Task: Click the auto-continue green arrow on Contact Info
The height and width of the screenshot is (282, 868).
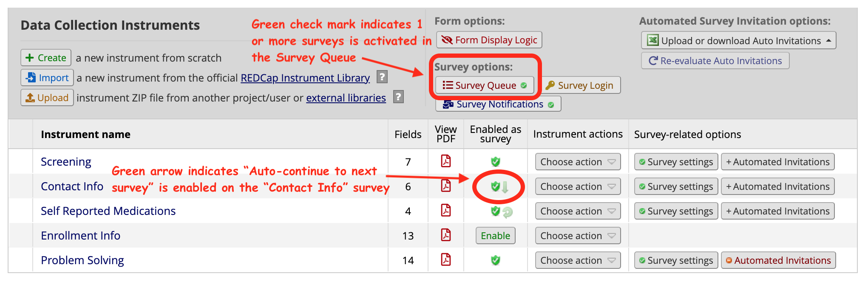Action: click(x=505, y=187)
